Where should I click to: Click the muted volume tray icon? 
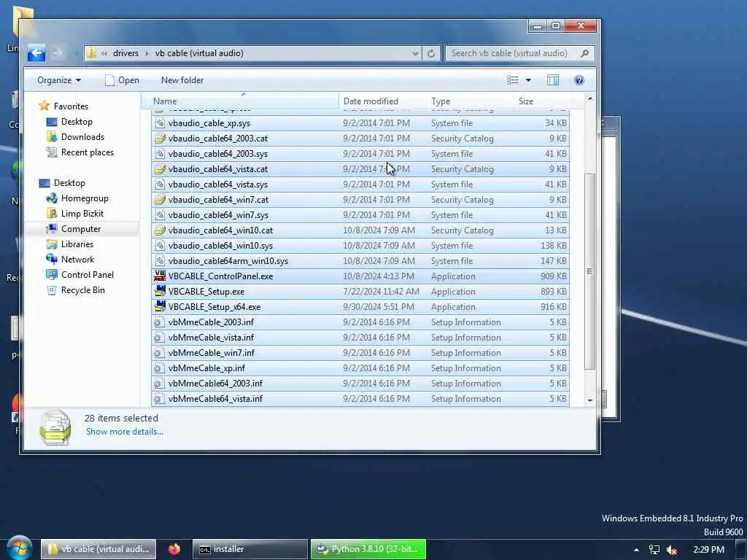[672, 550]
